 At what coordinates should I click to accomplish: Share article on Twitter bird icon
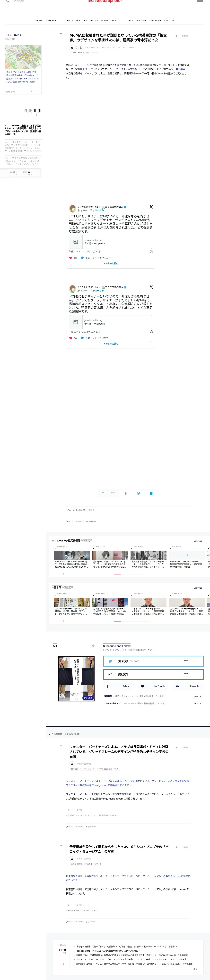139,493
